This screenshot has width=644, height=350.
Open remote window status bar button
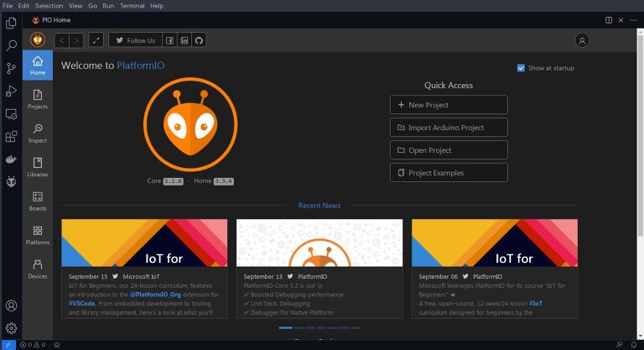coord(8,345)
